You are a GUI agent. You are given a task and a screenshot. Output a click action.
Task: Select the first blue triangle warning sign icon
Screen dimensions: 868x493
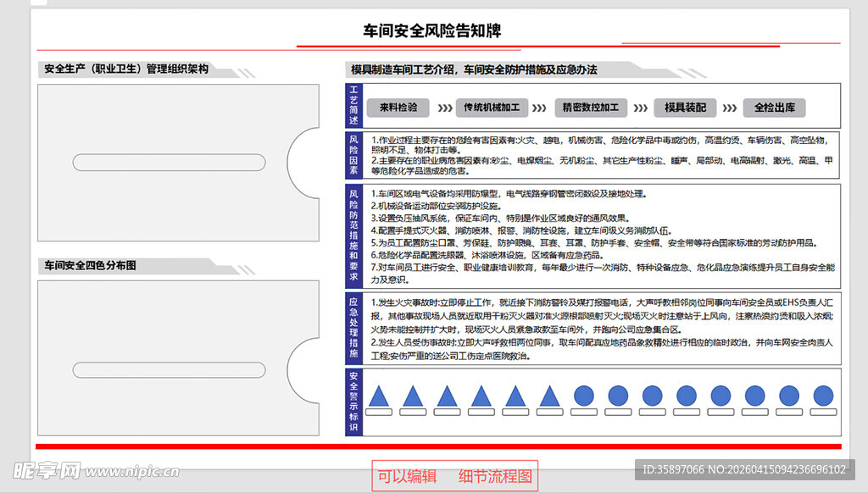(x=377, y=395)
